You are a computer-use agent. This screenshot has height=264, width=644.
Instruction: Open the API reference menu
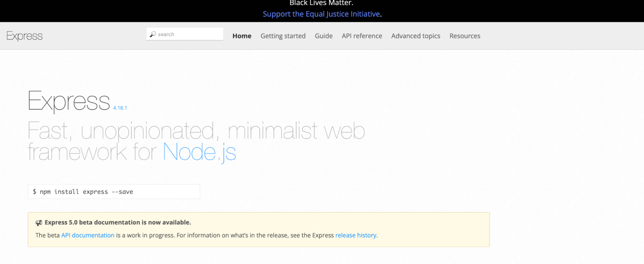coord(362,36)
